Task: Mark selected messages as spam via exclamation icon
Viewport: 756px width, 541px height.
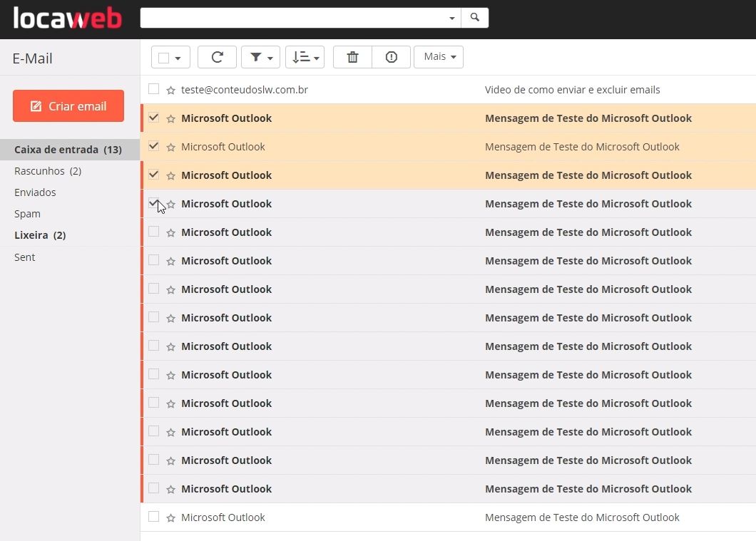Action: coord(391,57)
